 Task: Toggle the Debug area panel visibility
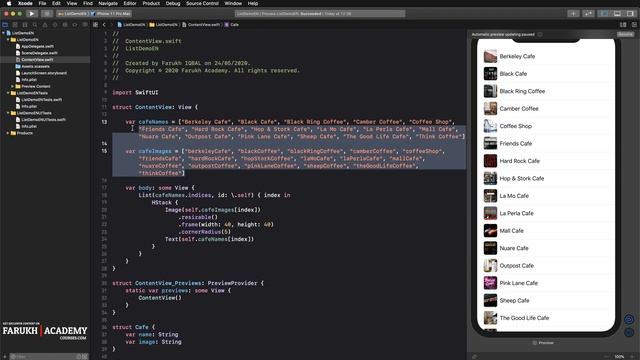[617, 13]
